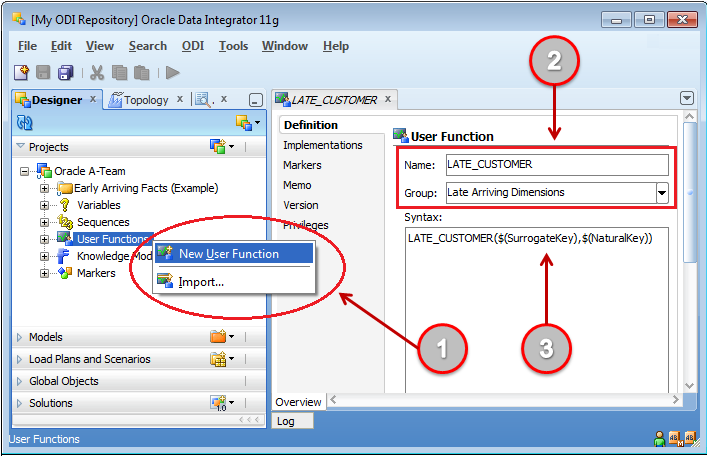Open the Group combo box dropdown
708x457 pixels.
662,193
